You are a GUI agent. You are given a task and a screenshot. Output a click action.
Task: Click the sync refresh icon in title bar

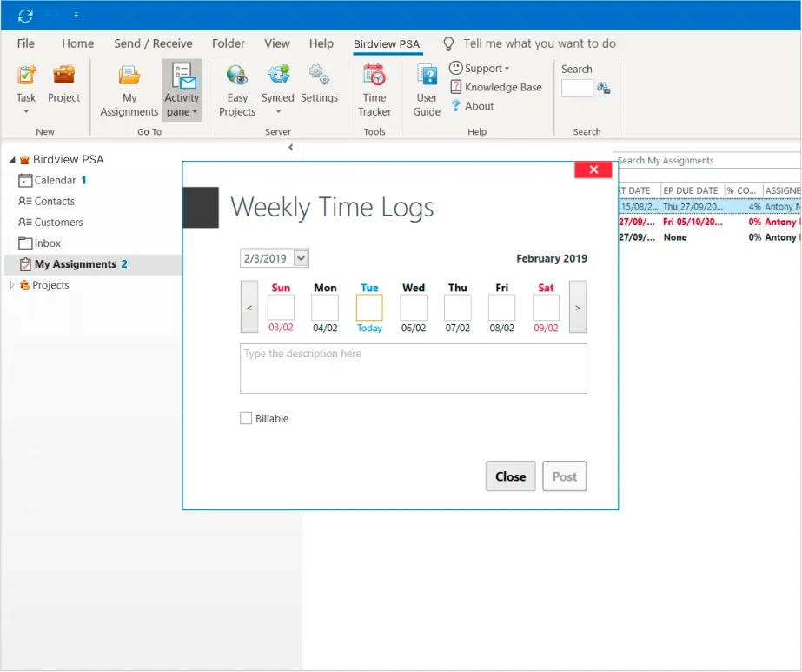pos(25,16)
